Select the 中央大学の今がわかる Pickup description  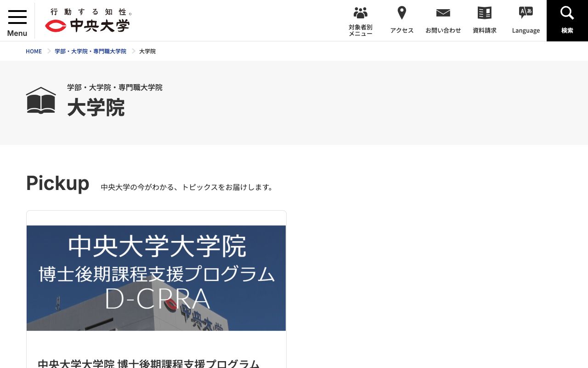[187, 187]
